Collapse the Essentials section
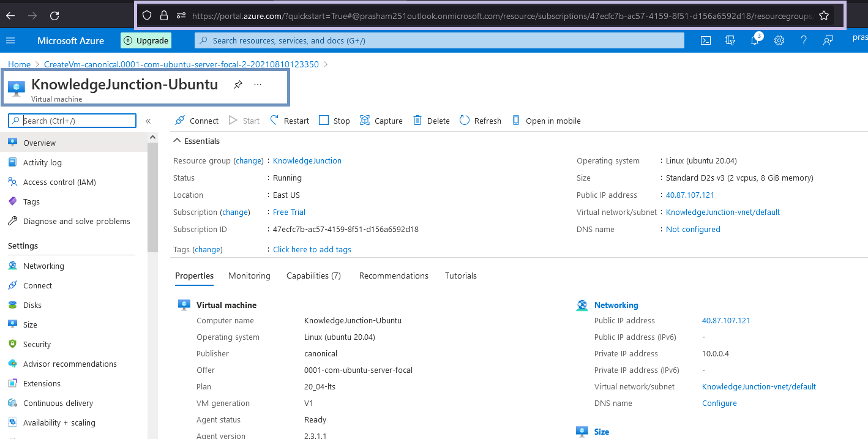Viewport: 868px width, 439px height. pyautogui.click(x=196, y=141)
